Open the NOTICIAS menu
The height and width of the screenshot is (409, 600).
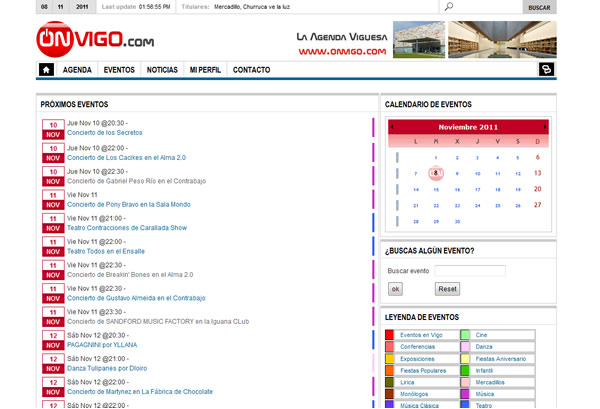coord(162,70)
